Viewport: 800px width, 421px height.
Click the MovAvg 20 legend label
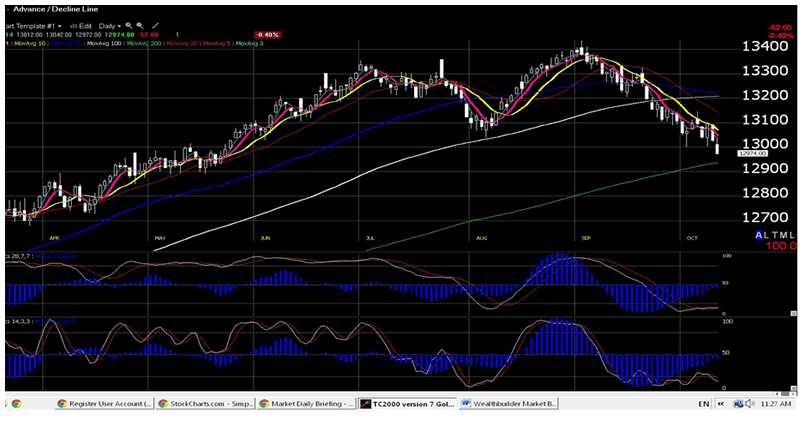point(191,43)
